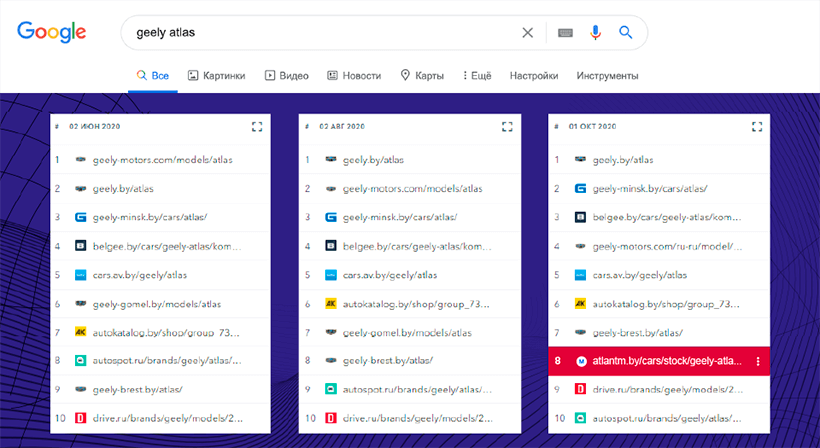Screen dimensions: 820x448
Task: Open the Ещё more options dropdown
Action: click(x=476, y=76)
